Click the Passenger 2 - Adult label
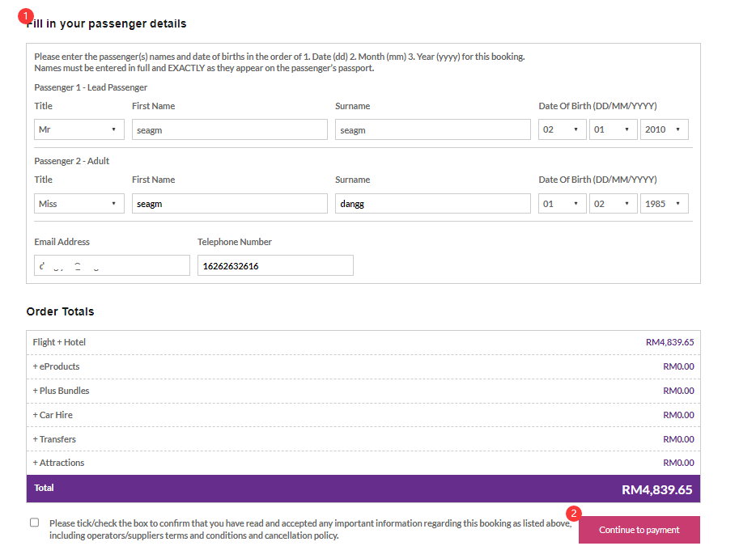756x546 pixels. 72,161
